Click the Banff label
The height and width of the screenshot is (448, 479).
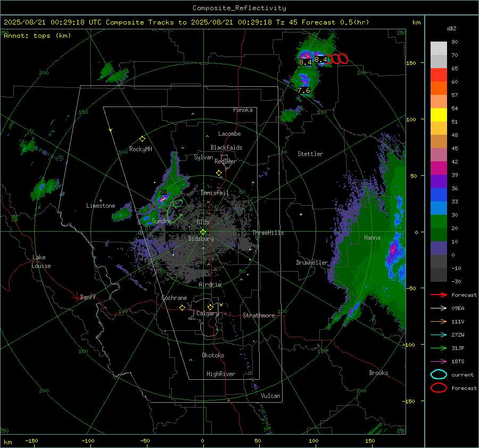coord(88,297)
